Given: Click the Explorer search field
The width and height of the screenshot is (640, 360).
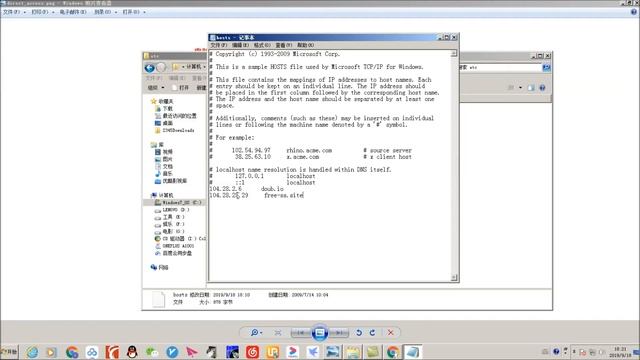Looking at the screenshot, I should pos(501,67).
